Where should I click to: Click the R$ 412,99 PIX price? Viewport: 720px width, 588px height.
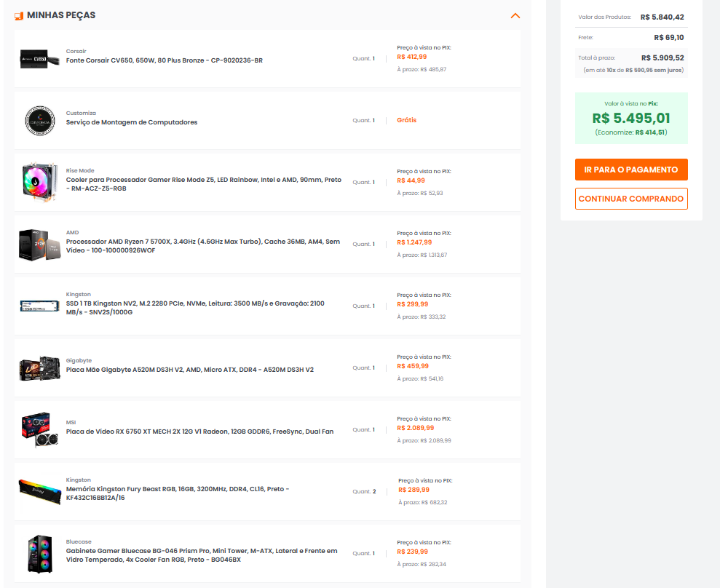pos(412,57)
